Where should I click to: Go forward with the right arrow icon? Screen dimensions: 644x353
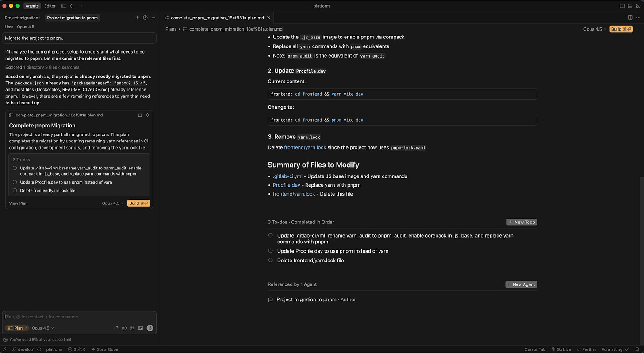click(x=80, y=6)
